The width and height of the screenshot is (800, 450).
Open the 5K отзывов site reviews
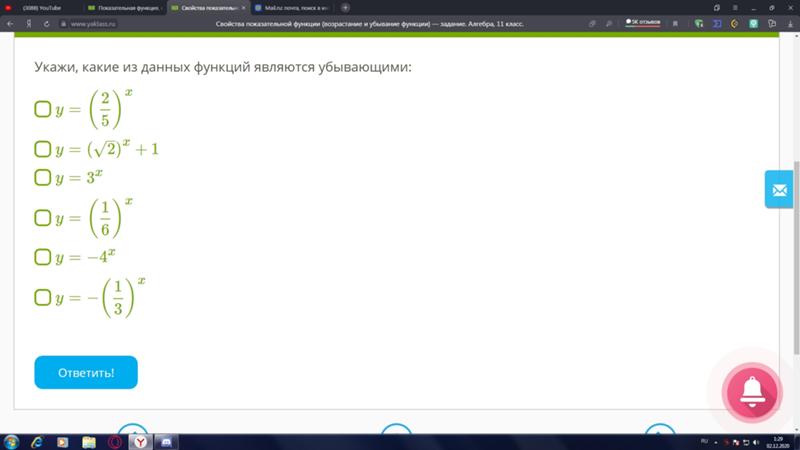pos(643,22)
